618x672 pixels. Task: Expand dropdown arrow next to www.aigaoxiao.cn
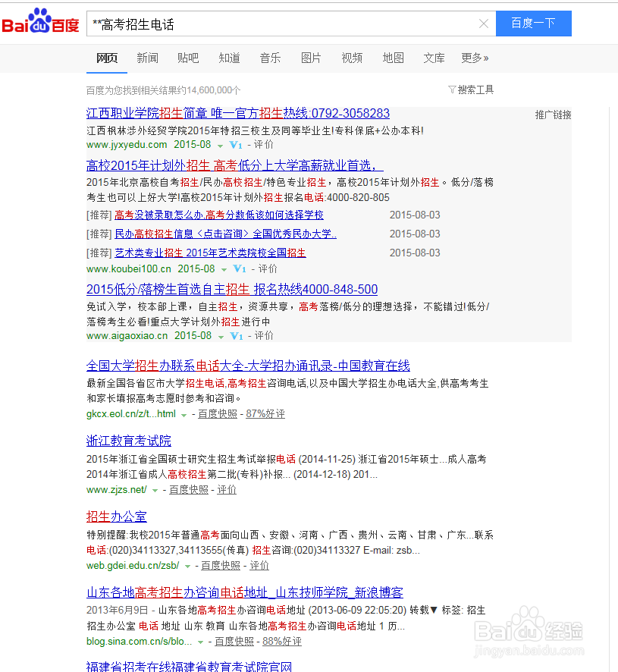[x=221, y=337]
